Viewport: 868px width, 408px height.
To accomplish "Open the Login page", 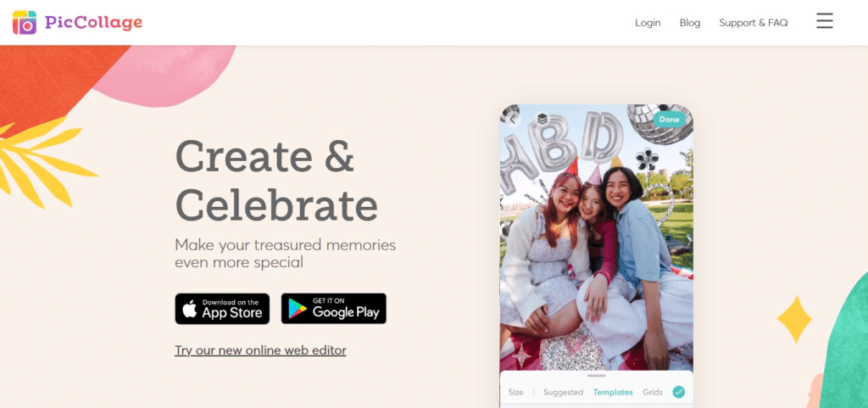I will [x=648, y=23].
